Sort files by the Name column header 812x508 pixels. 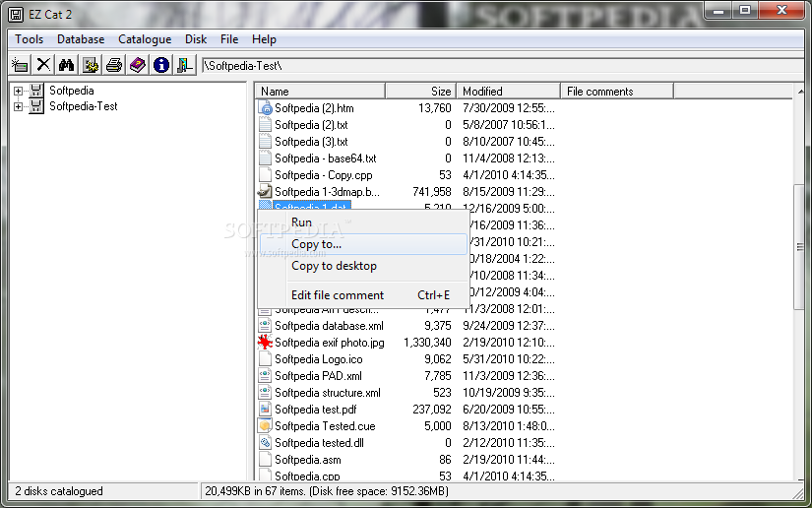(320, 92)
